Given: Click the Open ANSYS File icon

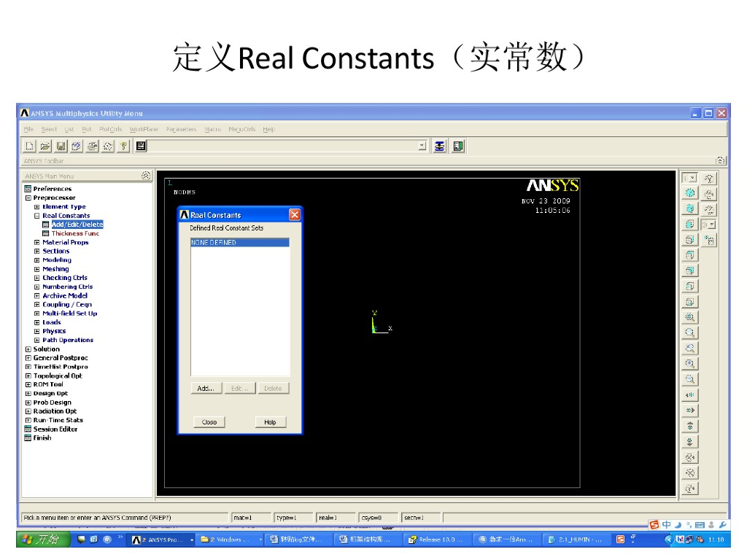Looking at the screenshot, I should click(45, 146).
